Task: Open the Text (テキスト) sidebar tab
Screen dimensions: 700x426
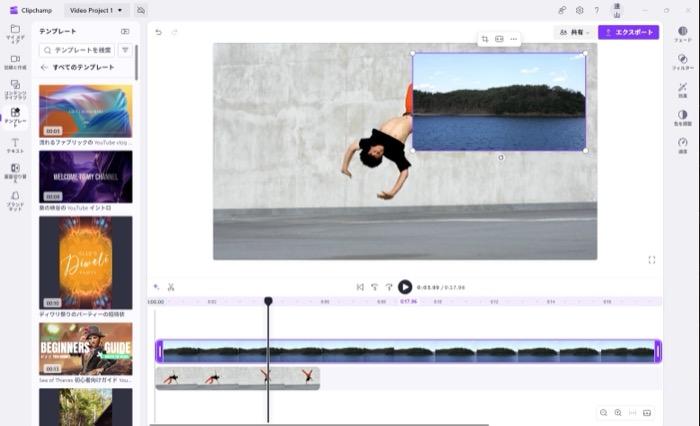Action: (x=15, y=146)
